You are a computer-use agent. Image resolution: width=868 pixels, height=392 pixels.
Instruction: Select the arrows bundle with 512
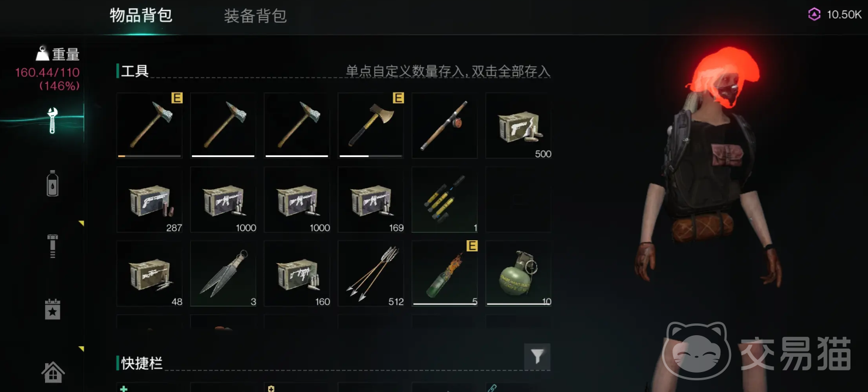(370, 273)
